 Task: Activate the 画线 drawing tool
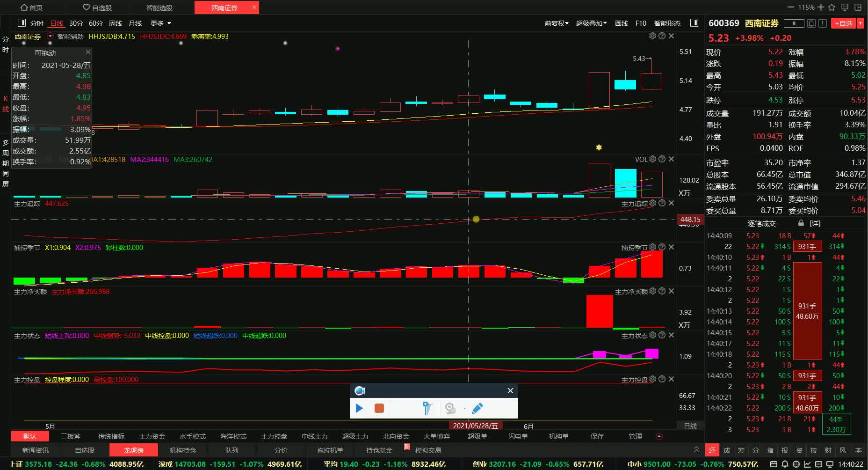tap(622, 23)
